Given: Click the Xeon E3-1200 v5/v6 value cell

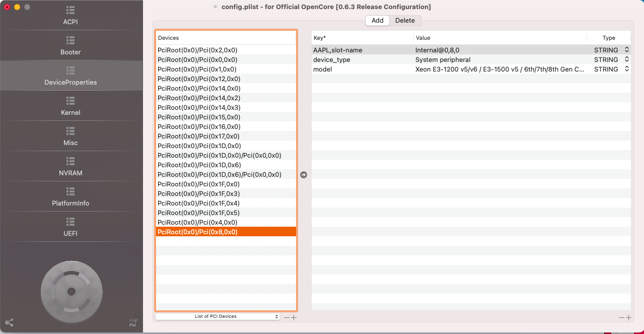Looking at the screenshot, I should (x=500, y=69).
